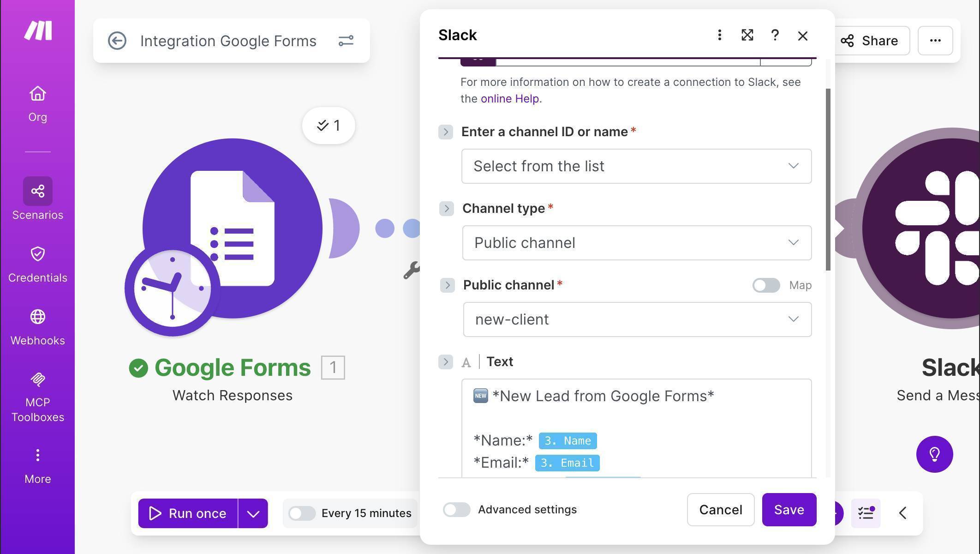The width and height of the screenshot is (980, 554).
Task: Open the new-client channel dropdown
Action: (x=636, y=319)
